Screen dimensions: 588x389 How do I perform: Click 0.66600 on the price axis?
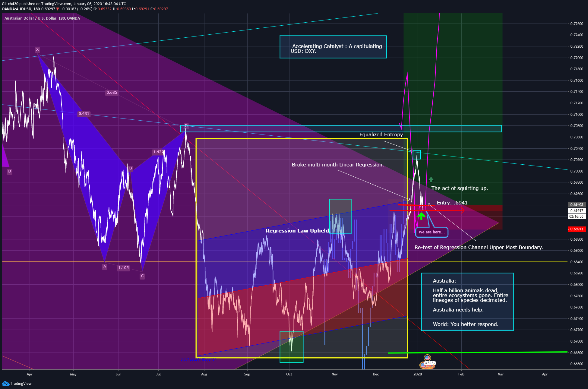pyautogui.click(x=577, y=364)
